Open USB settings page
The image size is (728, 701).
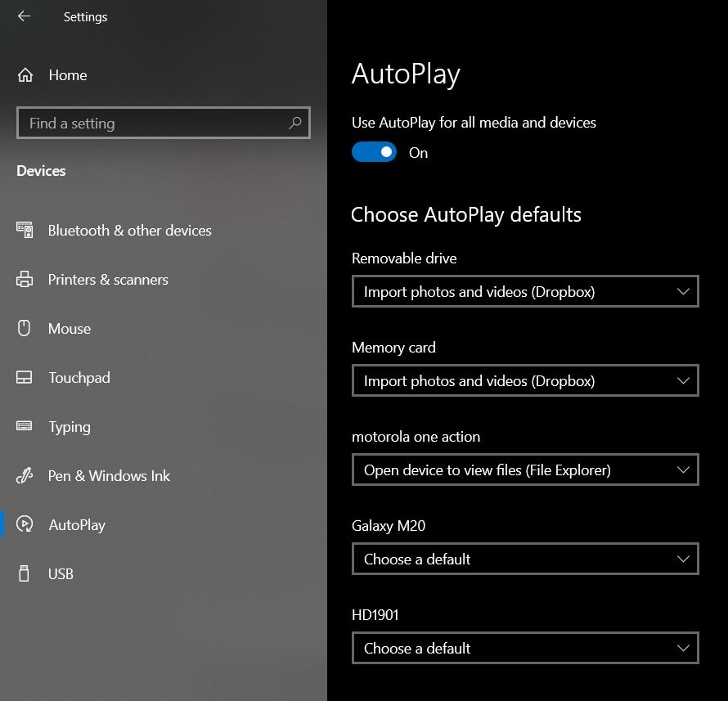[61, 574]
